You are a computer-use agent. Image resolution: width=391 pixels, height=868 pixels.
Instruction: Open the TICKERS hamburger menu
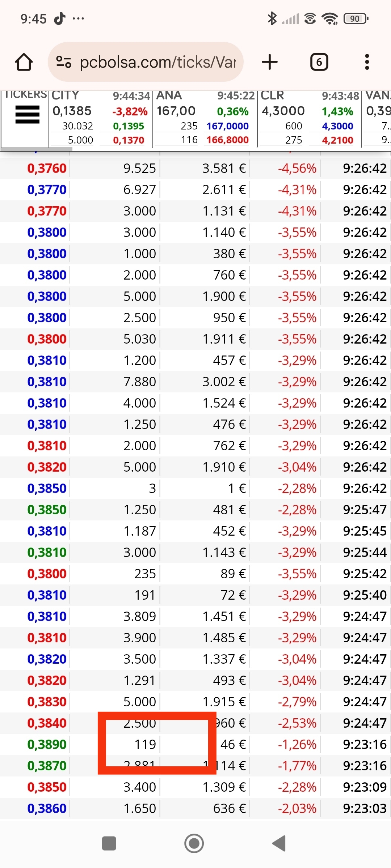pyautogui.click(x=28, y=115)
